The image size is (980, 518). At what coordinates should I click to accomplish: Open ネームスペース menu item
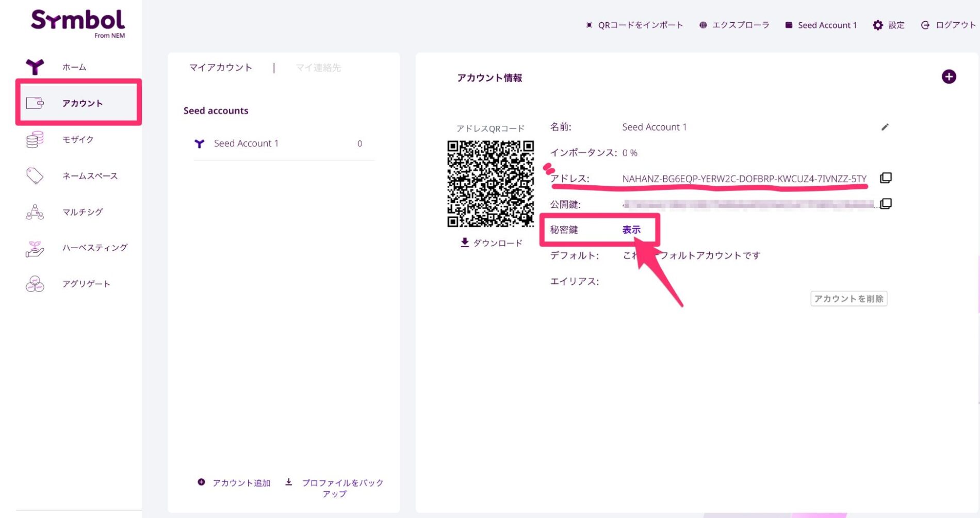tap(90, 176)
